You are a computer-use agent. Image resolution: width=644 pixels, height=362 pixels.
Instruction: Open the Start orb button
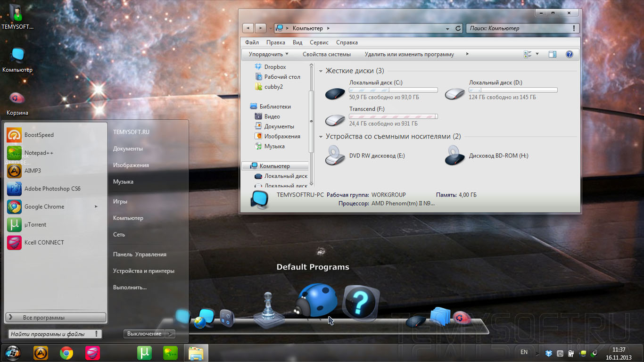pyautogui.click(x=13, y=353)
